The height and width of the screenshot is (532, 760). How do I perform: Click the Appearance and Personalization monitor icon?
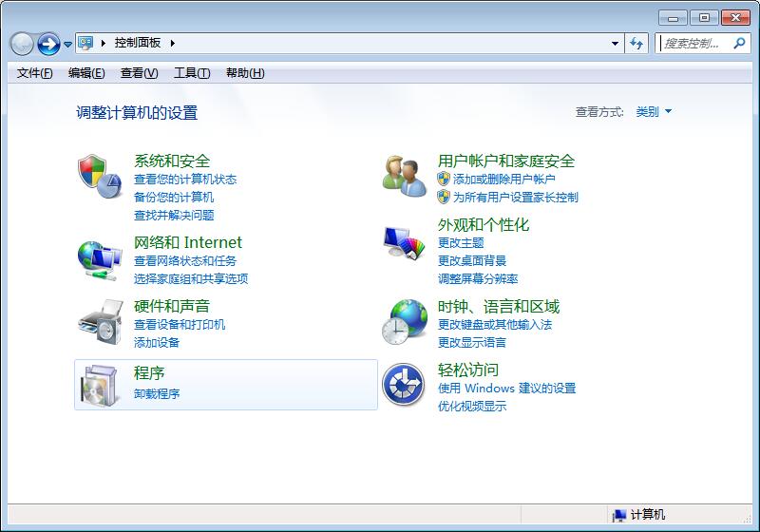(405, 243)
